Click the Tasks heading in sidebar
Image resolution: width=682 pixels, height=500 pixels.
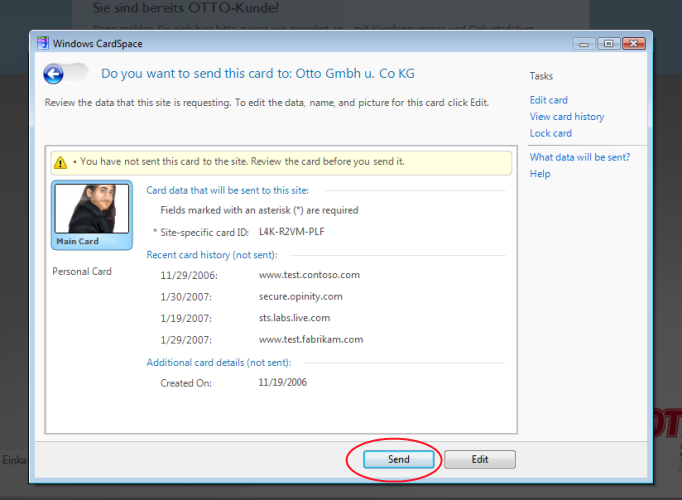(541, 76)
